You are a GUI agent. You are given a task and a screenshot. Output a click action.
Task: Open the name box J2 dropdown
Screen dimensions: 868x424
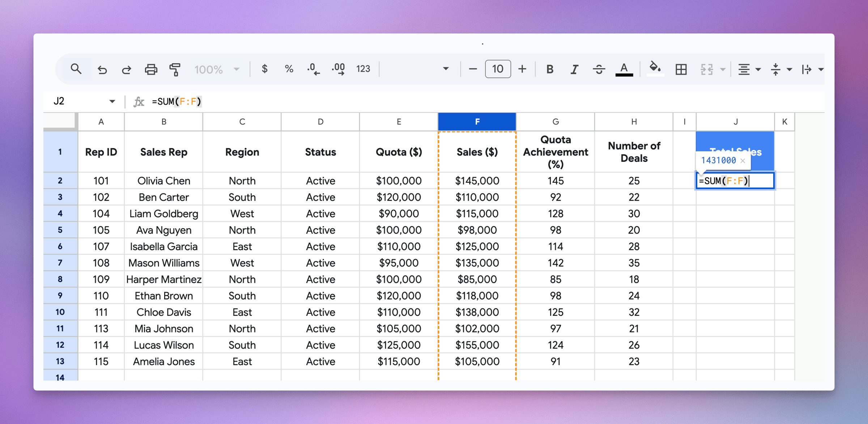click(x=112, y=101)
